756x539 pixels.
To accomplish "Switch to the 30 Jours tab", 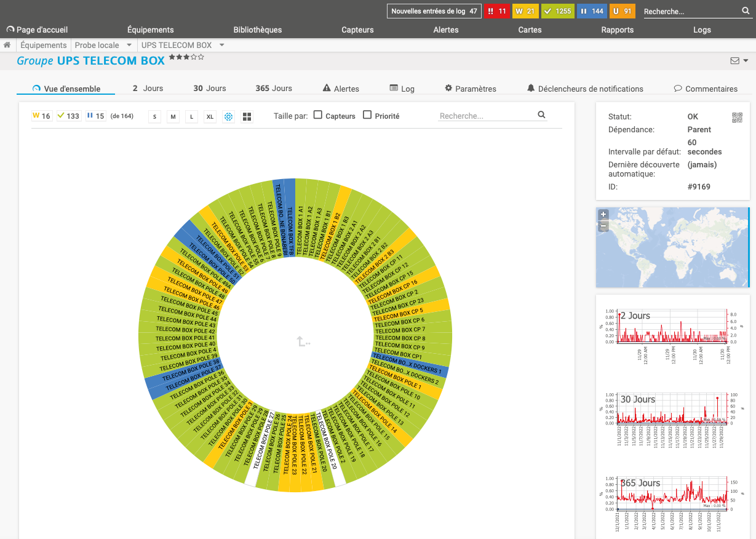I will [x=210, y=89].
